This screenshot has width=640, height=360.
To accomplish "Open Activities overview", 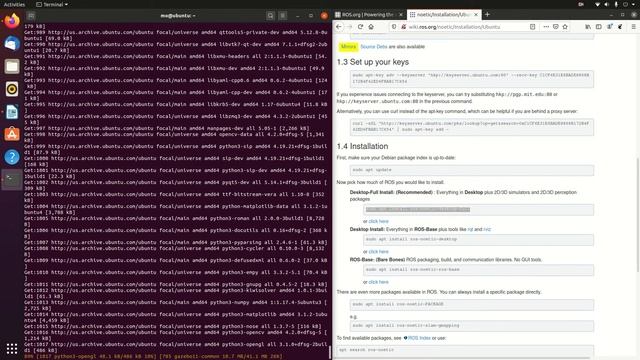I will [x=14, y=4].
